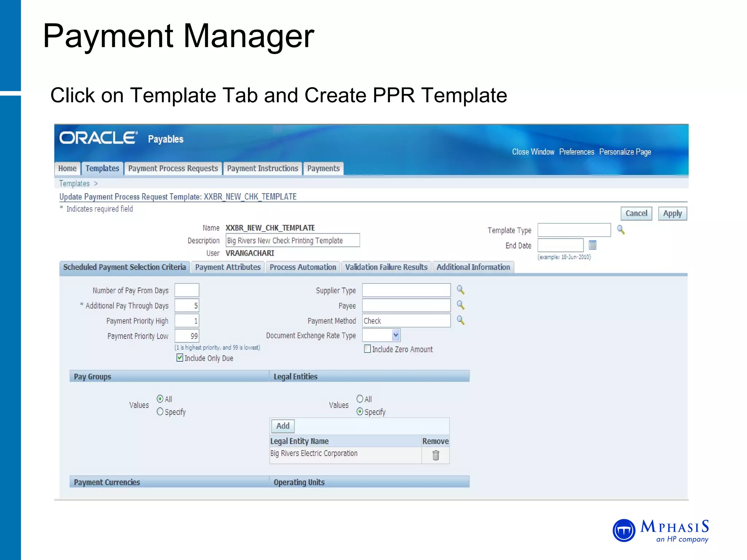Click the Personalize Page link

625,152
